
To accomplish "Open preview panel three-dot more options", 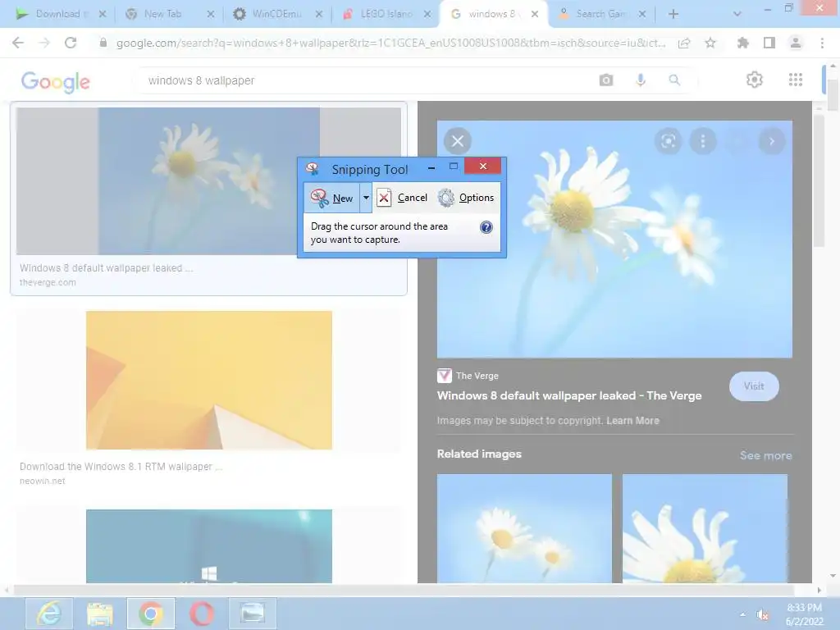I will tap(703, 141).
